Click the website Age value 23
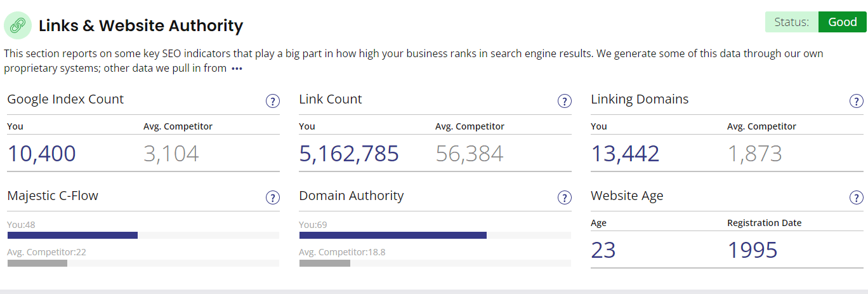Screen dimensions: 868x294 (603, 250)
